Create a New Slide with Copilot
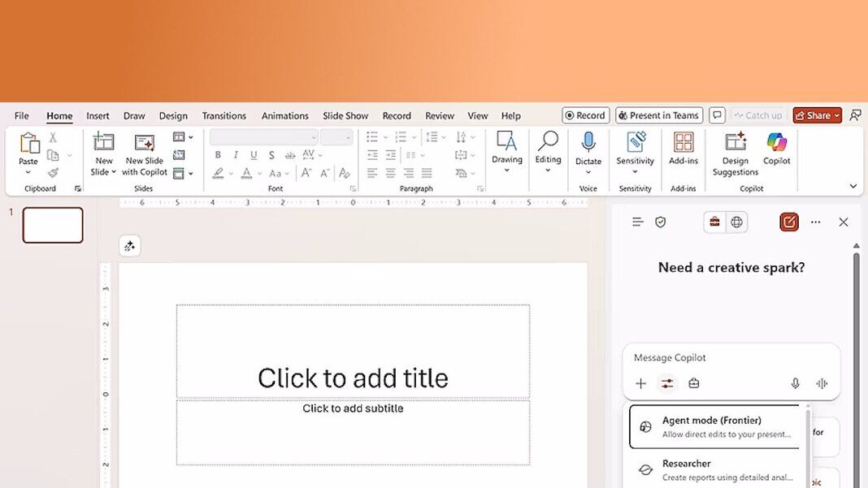The width and height of the screenshot is (868, 488). (x=144, y=154)
